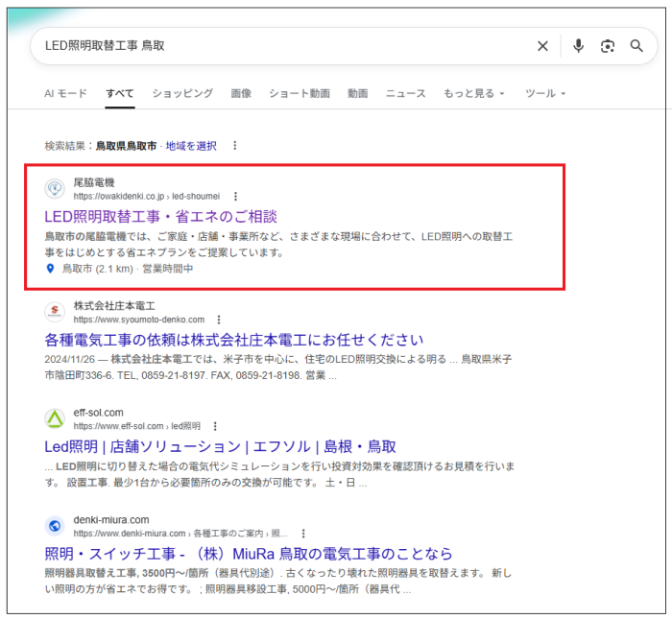Open the ショッピング tab
672x619 pixels.
point(182,93)
